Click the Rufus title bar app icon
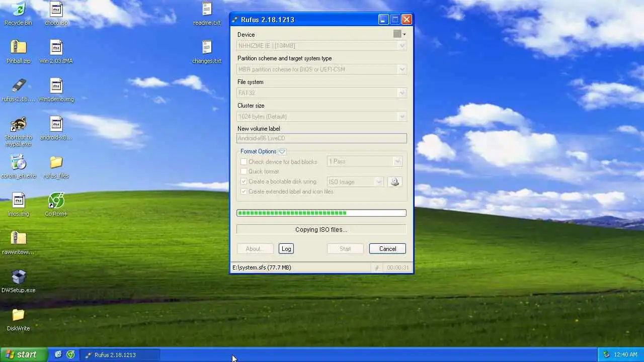The height and width of the screenshot is (362, 644). click(x=235, y=20)
